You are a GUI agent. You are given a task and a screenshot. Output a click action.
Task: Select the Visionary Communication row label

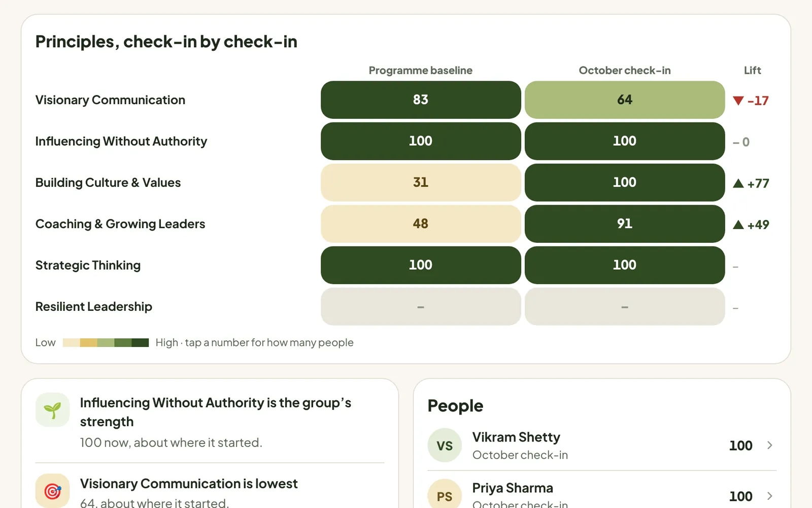[110, 100]
